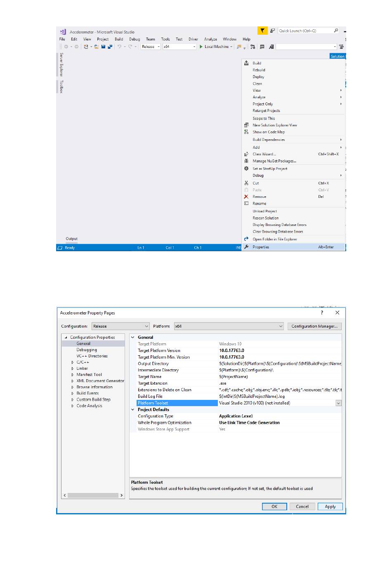
Task: Select the Manifest Tool tree item
Action: (x=89, y=375)
